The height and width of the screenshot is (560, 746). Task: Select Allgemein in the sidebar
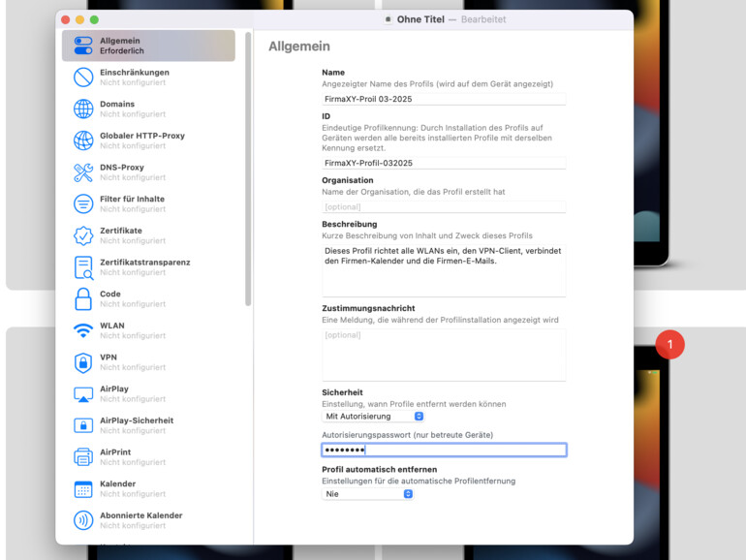[x=148, y=46]
